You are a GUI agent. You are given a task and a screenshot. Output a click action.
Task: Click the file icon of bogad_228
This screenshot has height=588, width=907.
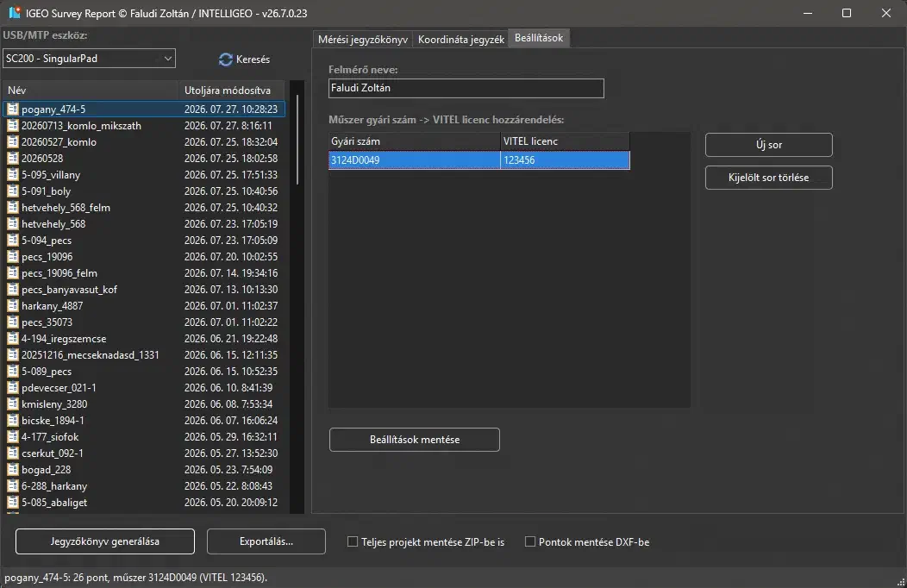13,470
